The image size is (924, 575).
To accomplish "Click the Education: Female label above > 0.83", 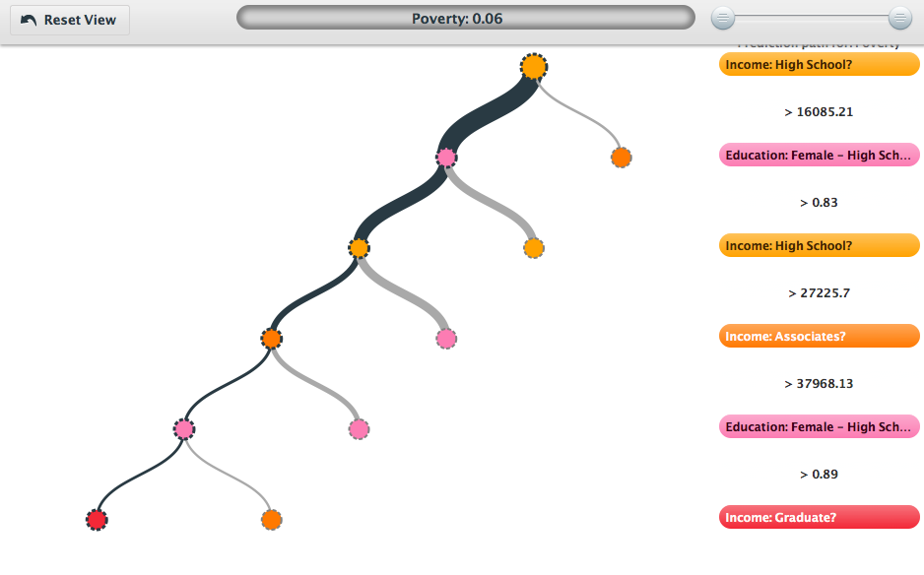I will point(819,156).
